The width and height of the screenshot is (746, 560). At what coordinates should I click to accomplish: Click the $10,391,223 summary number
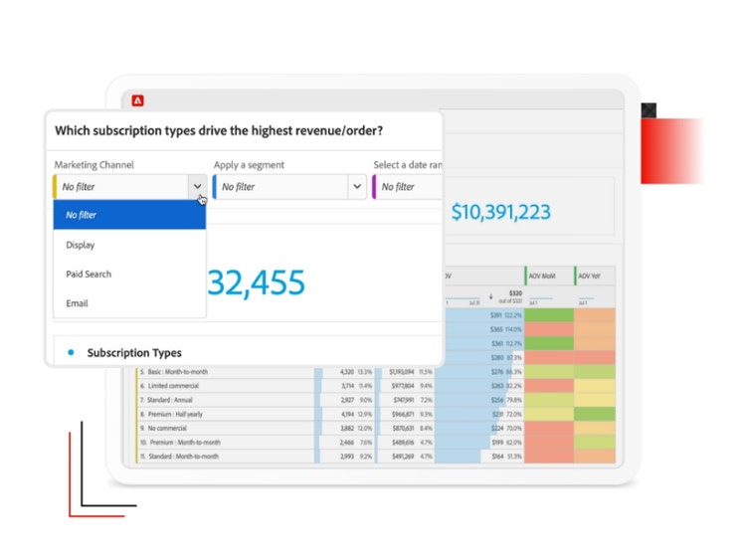click(x=500, y=212)
